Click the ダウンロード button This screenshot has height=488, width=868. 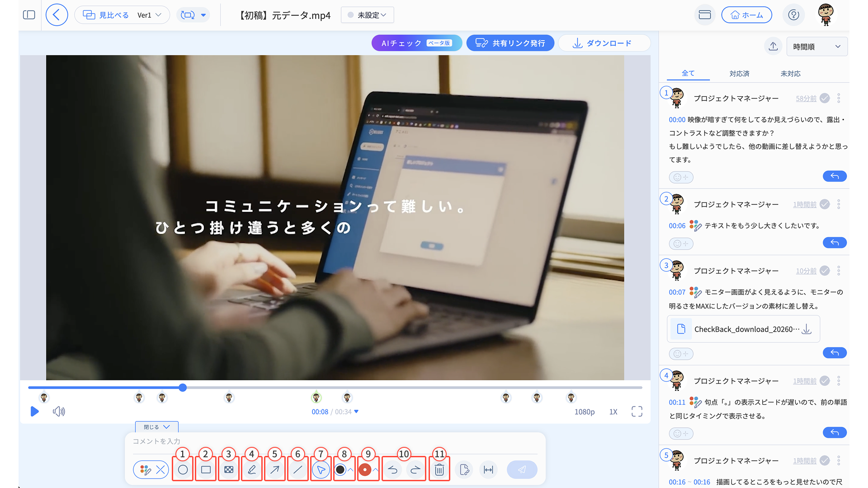(604, 43)
